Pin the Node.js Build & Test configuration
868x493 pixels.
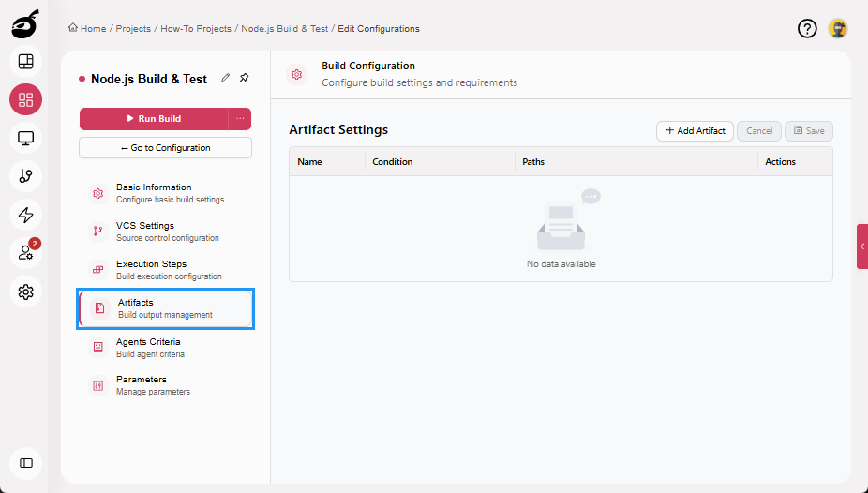tap(244, 78)
